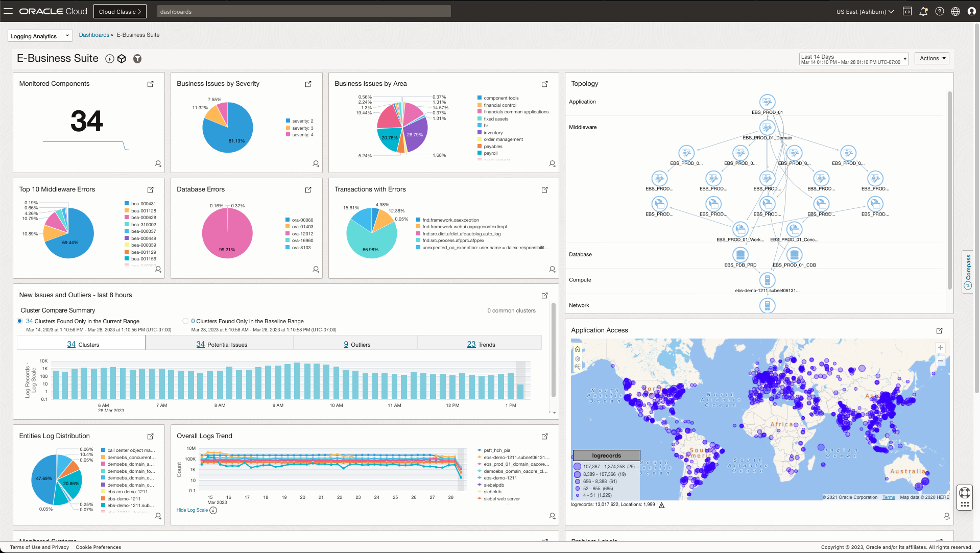
Task: Reset the map with the home icon
Action: (x=578, y=349)
